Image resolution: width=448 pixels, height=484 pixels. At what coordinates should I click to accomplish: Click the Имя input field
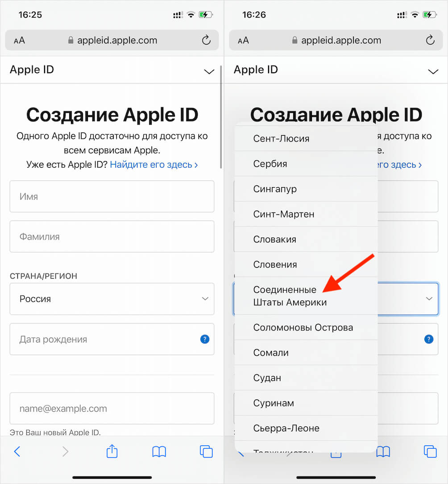coord(112,196)
